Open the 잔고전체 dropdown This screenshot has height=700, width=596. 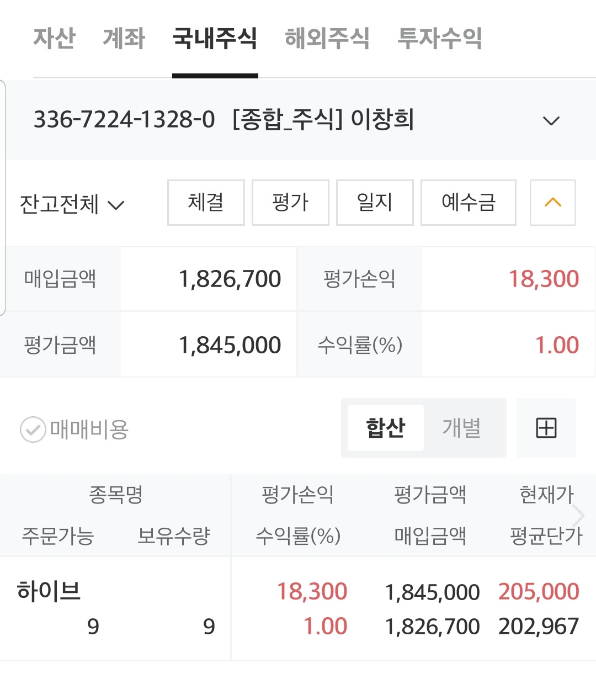pyautogui.click(x=72, y=204)
